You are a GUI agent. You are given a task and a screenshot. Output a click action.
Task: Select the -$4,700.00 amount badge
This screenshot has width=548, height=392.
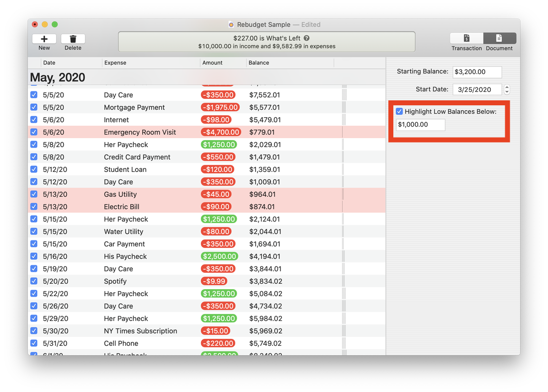pos(221,132)
